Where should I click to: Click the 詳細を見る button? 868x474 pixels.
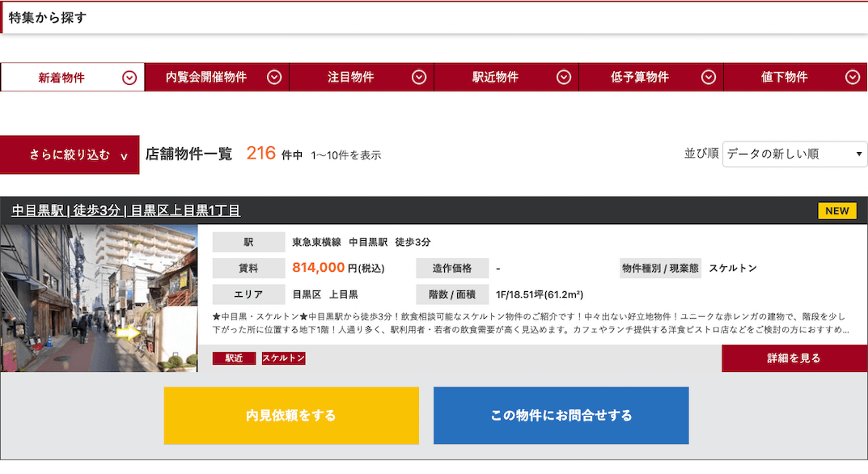pyautogui.click(x=794, y=358)
